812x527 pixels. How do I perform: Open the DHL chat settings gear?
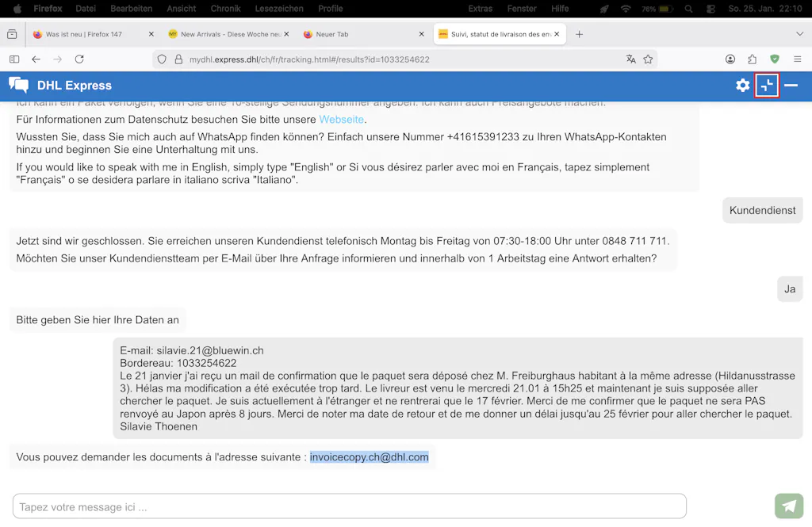pos(742,86)
